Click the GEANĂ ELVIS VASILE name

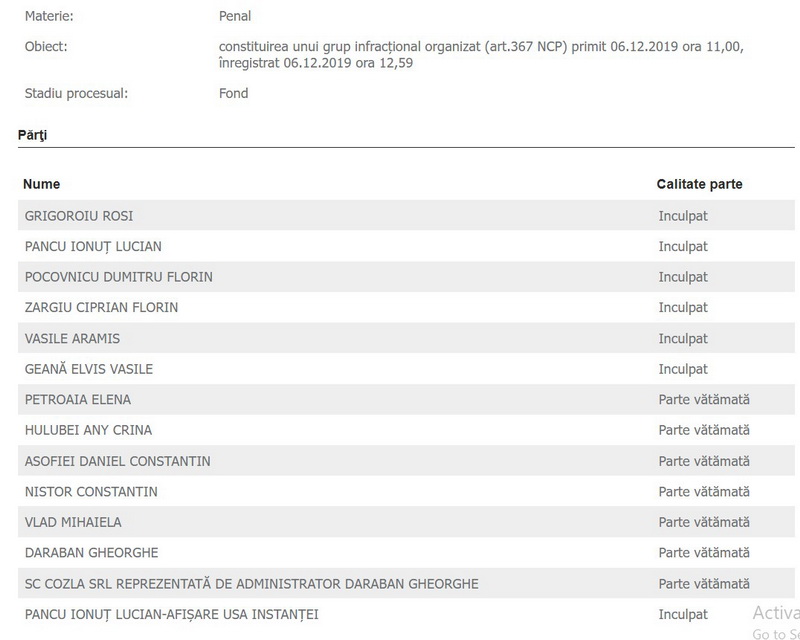tap(89, 369)
